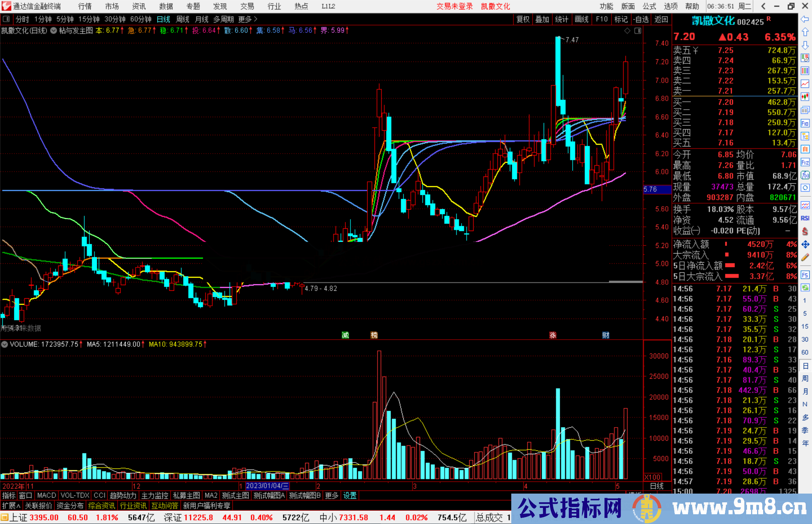This screenshot has height=524, width=812.
Task: Open the candlestick chart icon in sidebar
Action: (x=805, y=97)
